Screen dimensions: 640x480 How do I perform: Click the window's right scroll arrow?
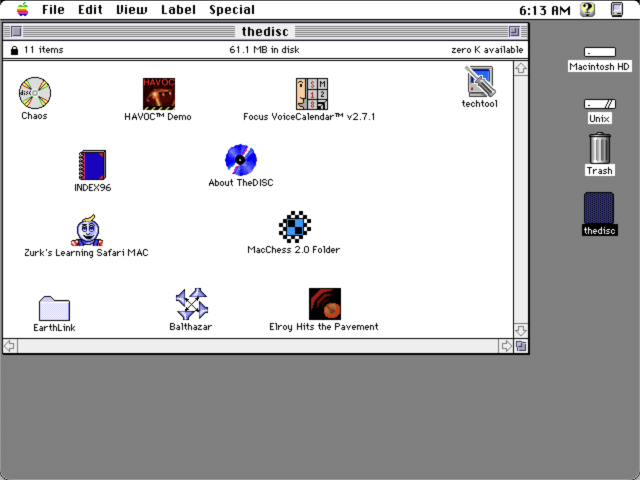506,346
